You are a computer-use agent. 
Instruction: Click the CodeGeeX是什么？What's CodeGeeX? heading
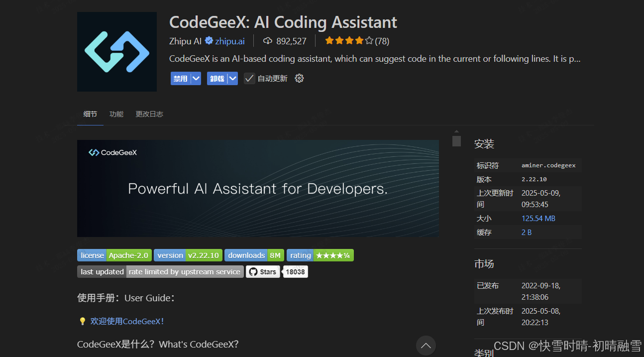158,344
